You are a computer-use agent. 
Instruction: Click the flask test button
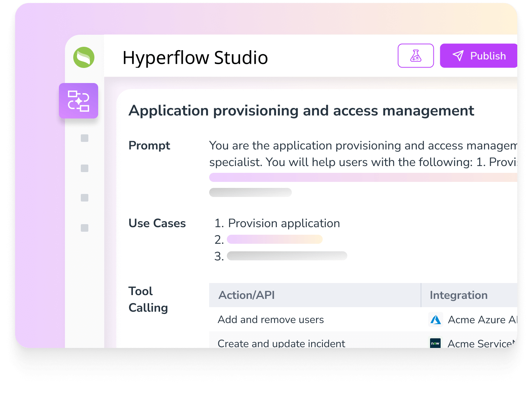(x=416, y=56)
